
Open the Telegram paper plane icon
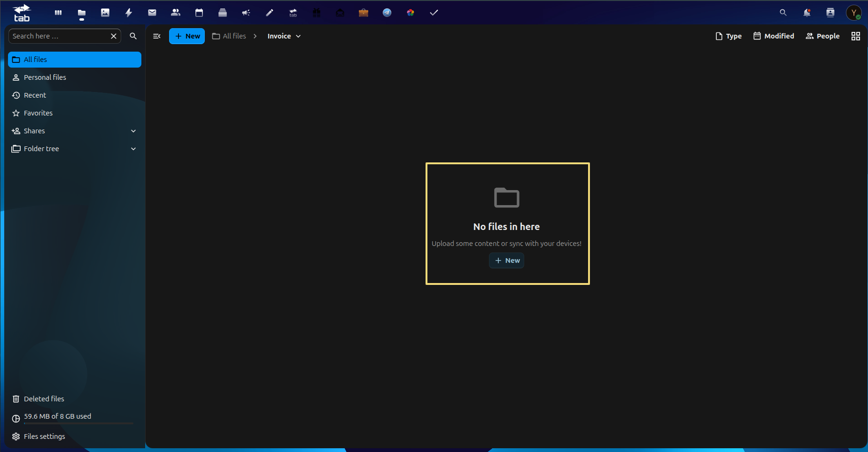click(387, 13)
